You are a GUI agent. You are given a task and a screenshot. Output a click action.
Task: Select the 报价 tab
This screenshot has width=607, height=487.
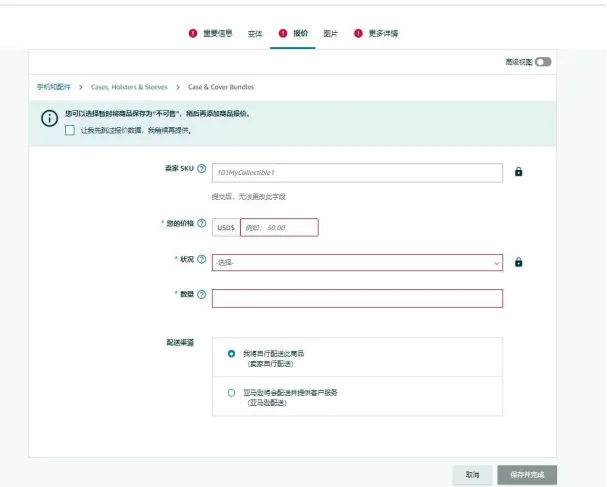coord(300,33)
